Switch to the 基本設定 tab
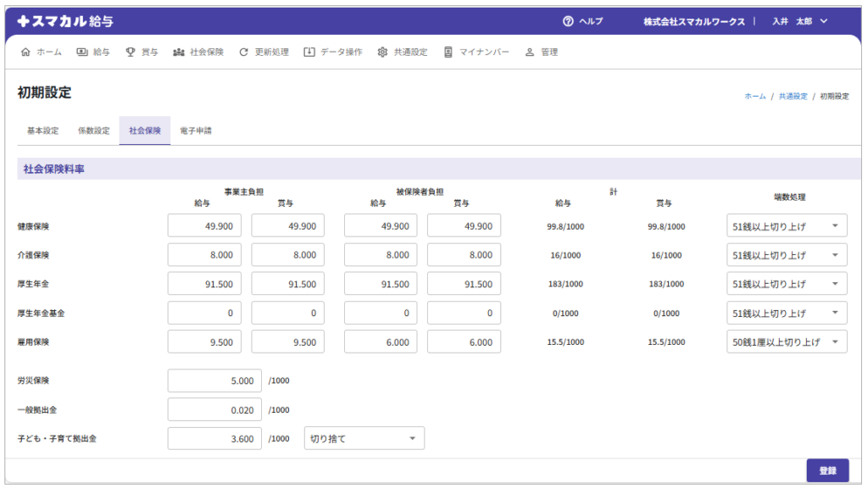The width and height of the screenshot is (868, 489). [x=42, y=131]
